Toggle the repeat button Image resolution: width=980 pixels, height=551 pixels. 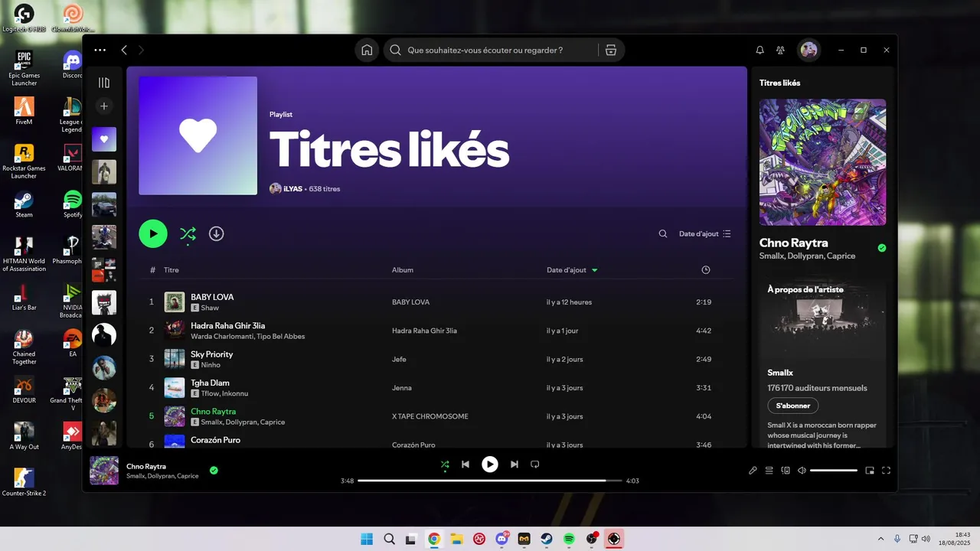[535, 464]
